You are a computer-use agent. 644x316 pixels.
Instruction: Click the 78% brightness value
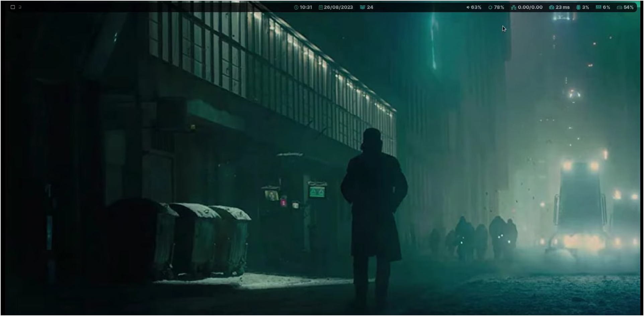[499, 7]
